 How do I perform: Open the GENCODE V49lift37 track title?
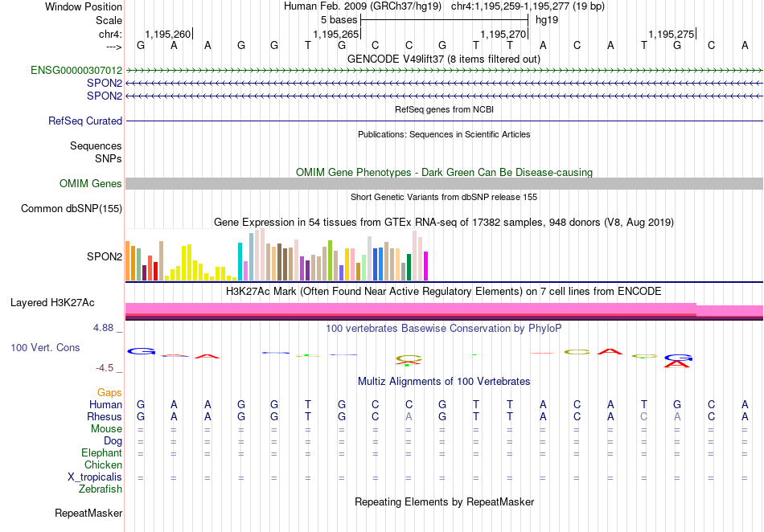[444, 59]
